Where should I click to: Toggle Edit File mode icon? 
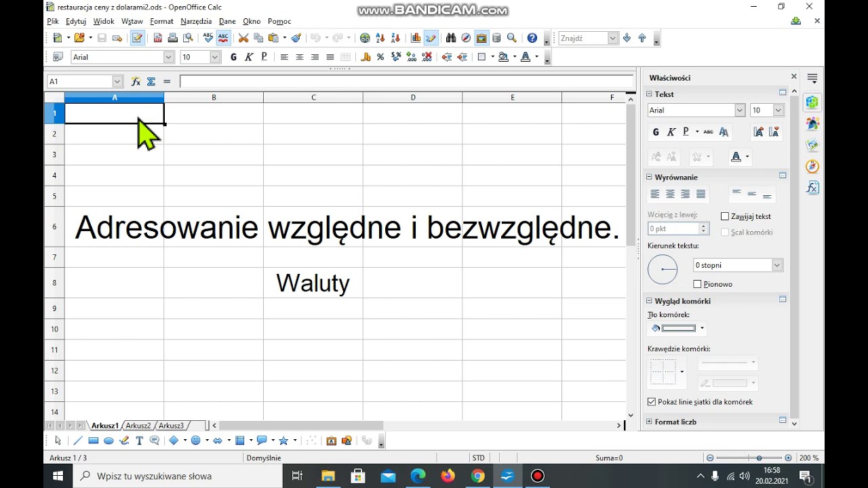138,38
